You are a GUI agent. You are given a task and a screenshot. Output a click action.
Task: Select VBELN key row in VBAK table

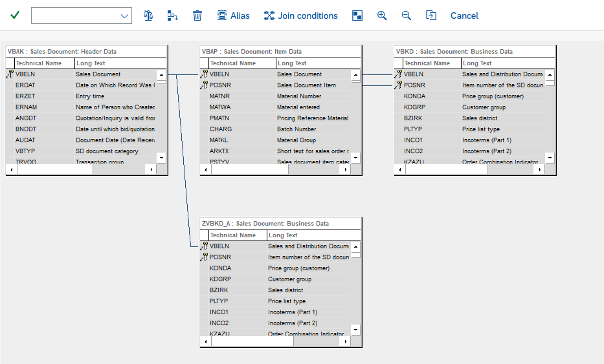[x=82, y=74]
